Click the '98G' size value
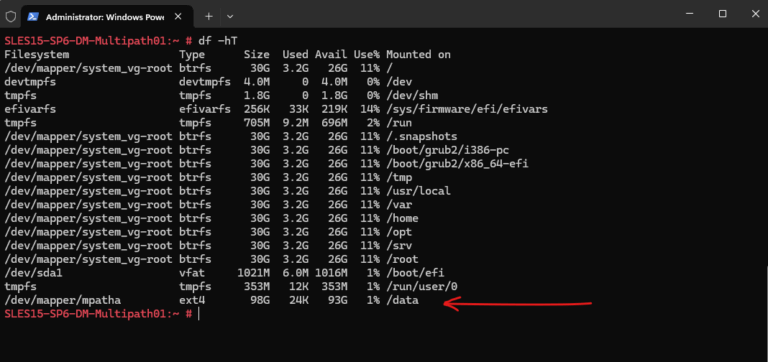The width and height of the screenshot is (768, 362). coord(260,300)
